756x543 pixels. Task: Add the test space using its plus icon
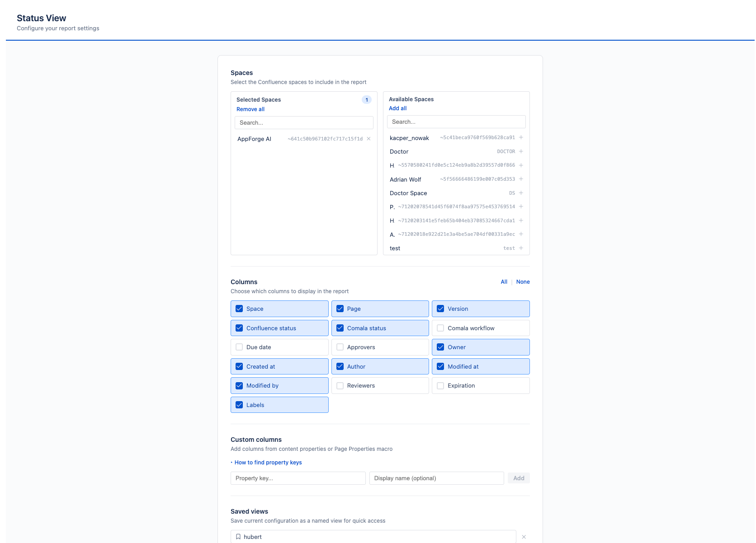[520, 248]
